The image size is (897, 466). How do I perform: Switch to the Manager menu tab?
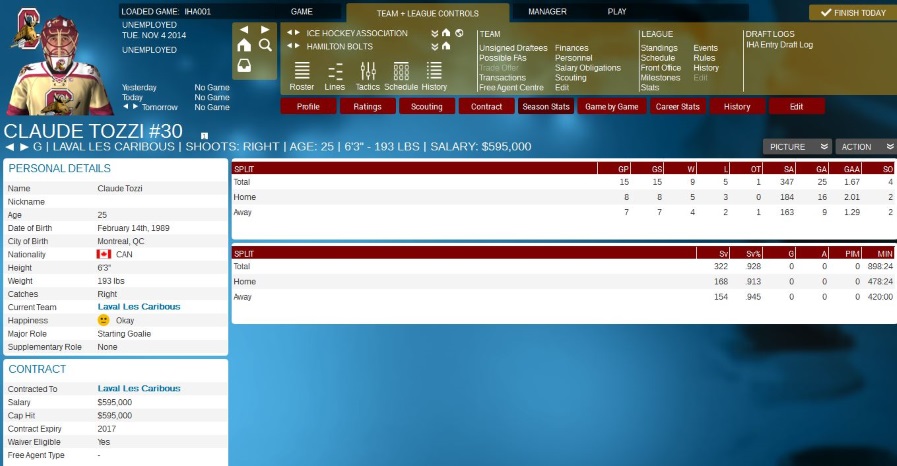coord(547,12)
